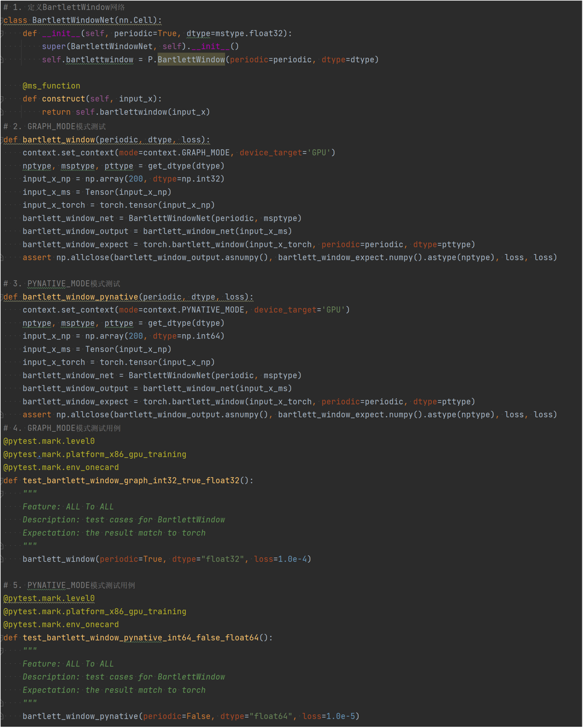Collapse the BartlettWindowNet class fold marker

[x=2, y=21]
